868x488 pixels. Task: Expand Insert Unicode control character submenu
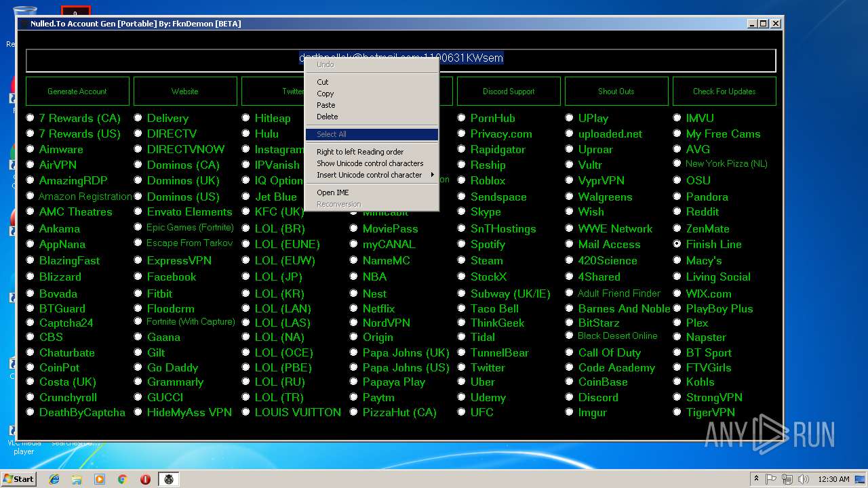coord(372,175)
